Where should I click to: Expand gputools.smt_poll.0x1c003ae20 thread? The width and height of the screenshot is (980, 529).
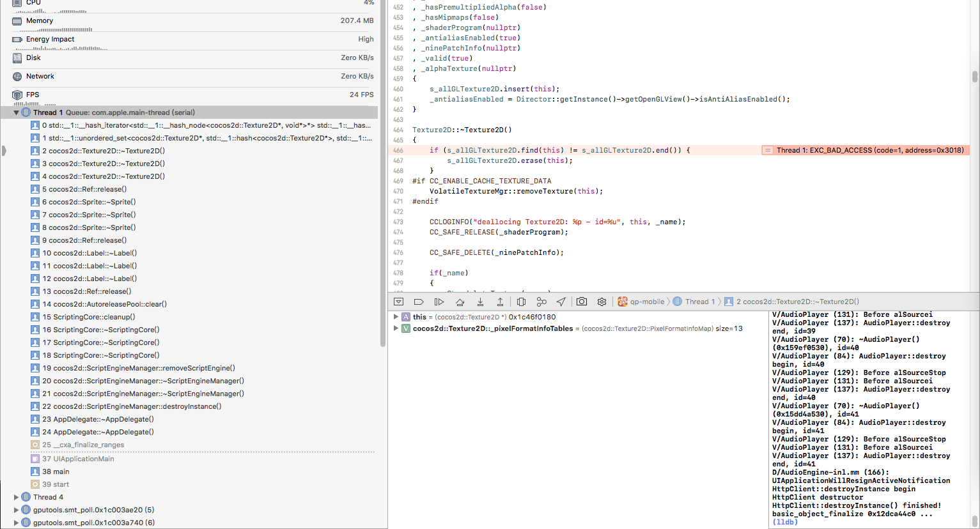[16, 510]
